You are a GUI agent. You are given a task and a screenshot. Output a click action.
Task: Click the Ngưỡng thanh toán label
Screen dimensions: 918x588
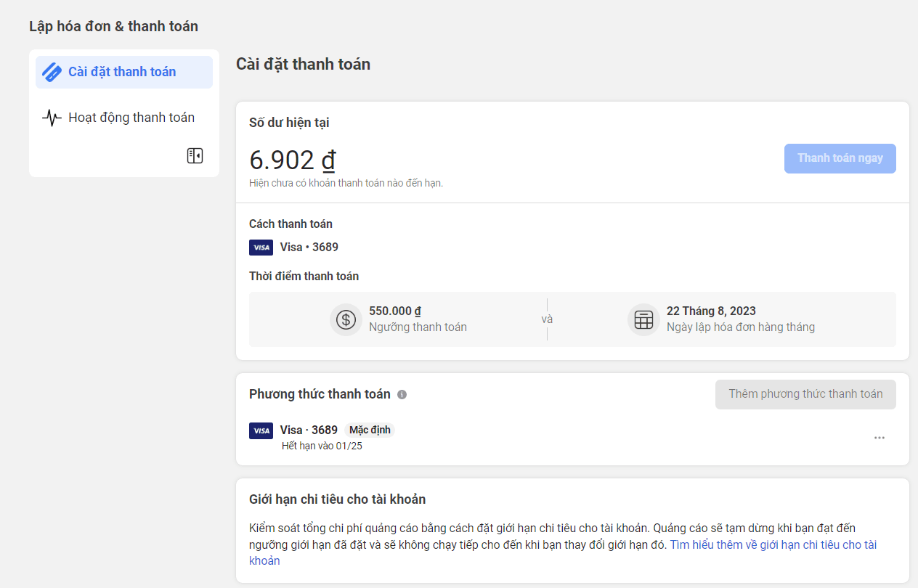pos(418,327)
